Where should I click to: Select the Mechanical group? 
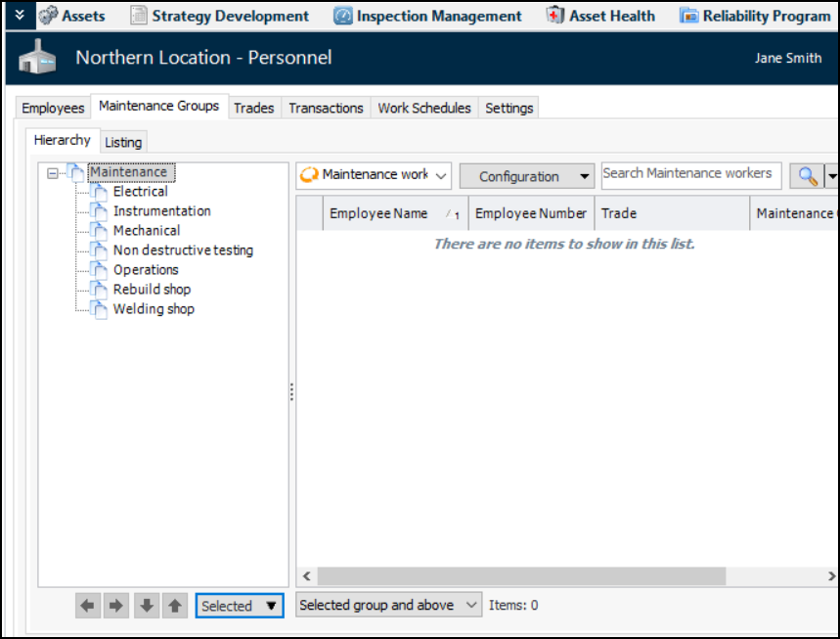[x=147, y=231]
